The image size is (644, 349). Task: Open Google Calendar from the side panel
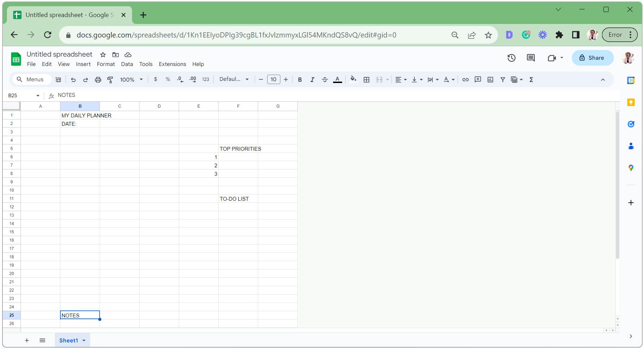631,80
